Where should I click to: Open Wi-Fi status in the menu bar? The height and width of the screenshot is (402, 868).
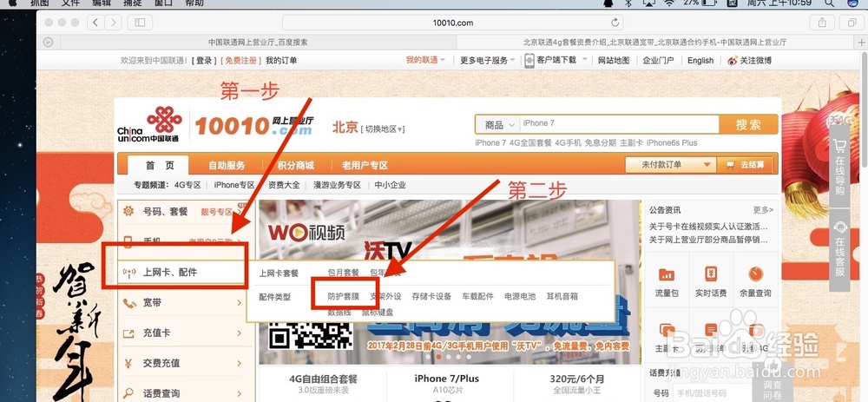(669, 3)
